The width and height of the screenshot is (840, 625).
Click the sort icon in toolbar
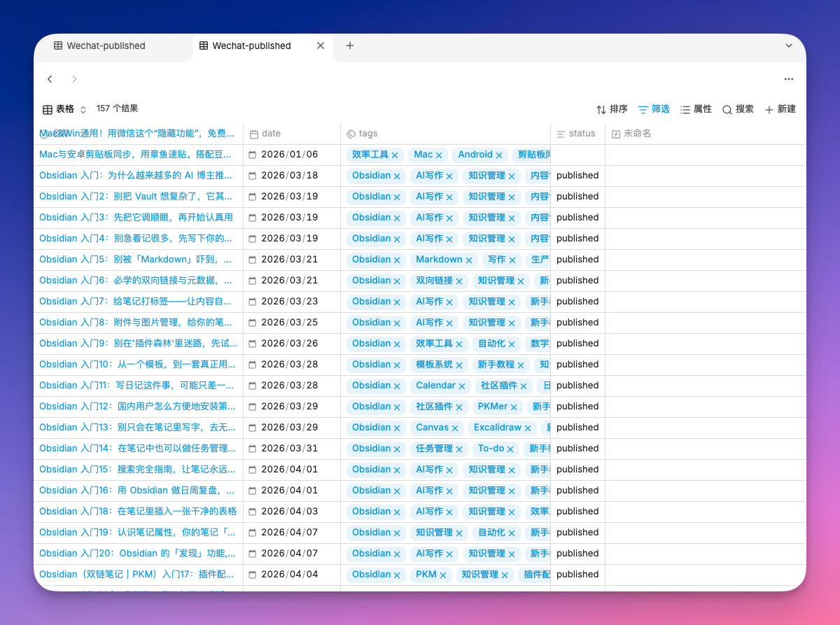(601, 110)
